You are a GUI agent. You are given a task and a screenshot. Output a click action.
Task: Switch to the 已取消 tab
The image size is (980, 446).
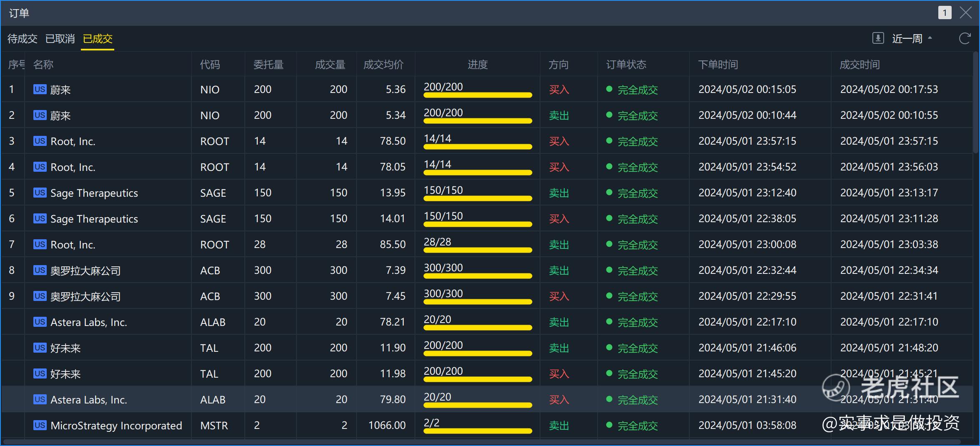pyautogui.click(x=60, y=39)
